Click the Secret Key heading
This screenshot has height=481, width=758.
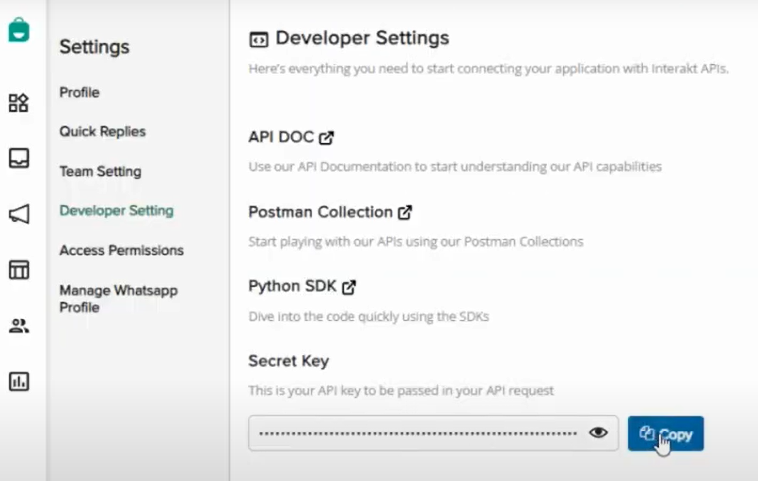tap(289, 361)
